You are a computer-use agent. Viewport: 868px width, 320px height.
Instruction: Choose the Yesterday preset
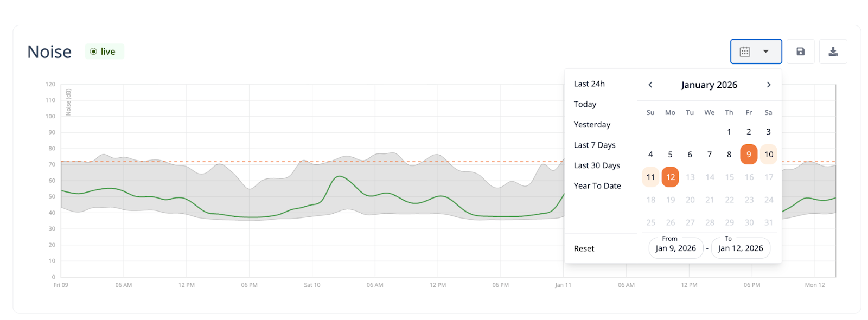[x=592, y=125]
